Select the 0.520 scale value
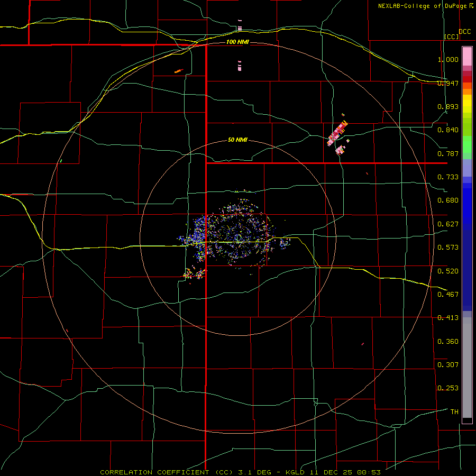Screen dimensions: 476x476 click(448, 271)
